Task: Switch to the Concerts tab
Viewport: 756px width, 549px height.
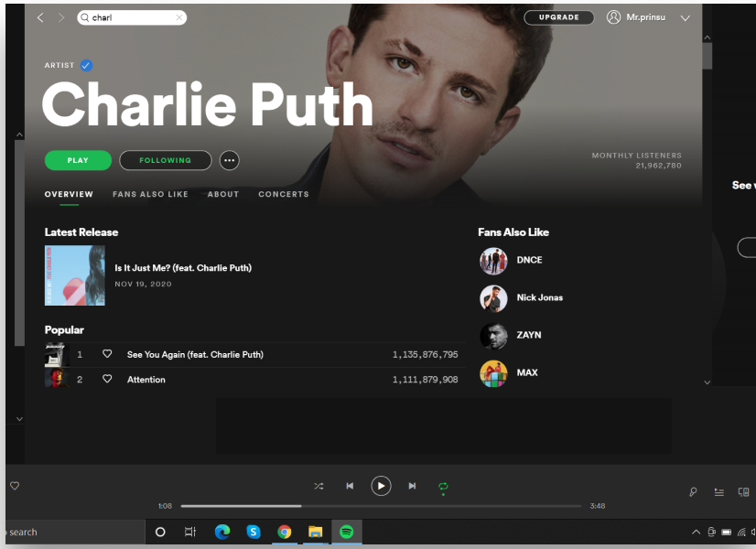Action: (284, 194)
